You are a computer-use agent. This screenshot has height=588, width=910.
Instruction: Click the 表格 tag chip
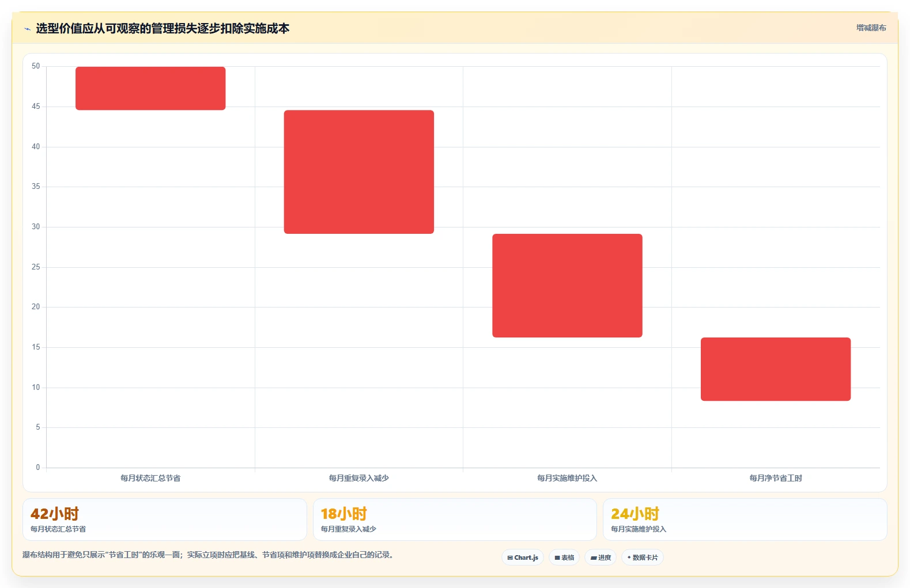tap(564, 557)
